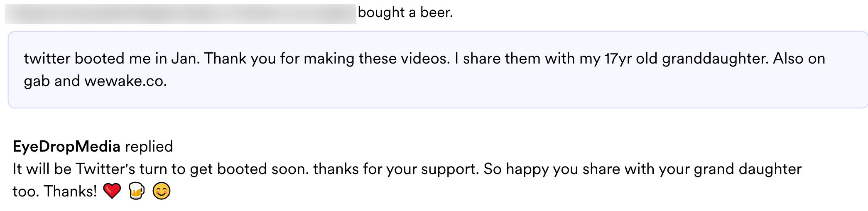Screen dimensions: 868x211
Task: Click the blurred supporter name
Action: pyautogui.click(x=181, y=14)
